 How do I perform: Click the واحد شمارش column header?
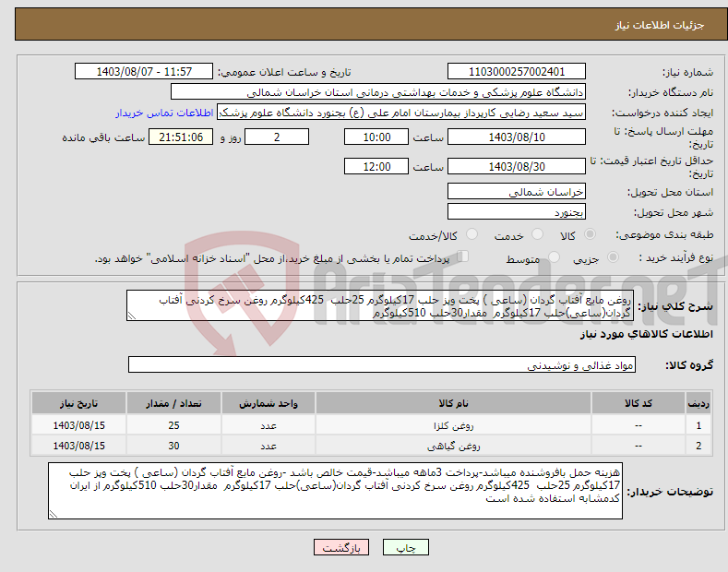coord(269,403)
